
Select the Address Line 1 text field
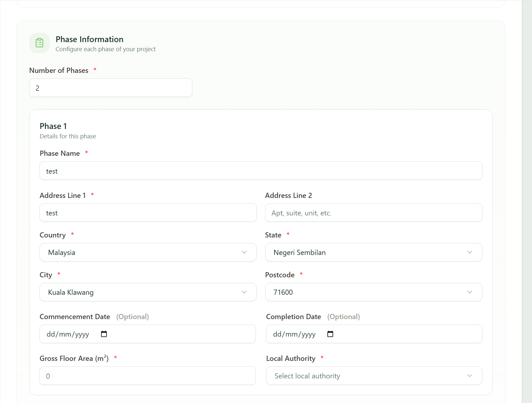point(148,213)
